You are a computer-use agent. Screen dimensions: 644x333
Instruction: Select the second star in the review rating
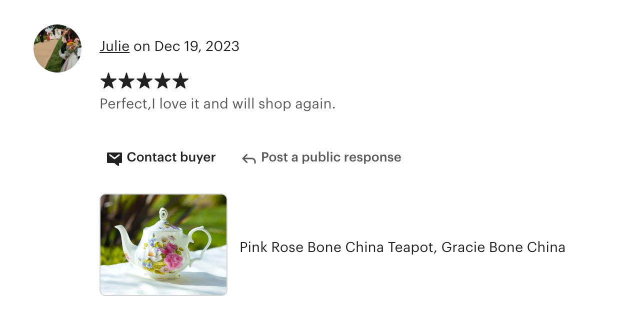coord(125,80)
